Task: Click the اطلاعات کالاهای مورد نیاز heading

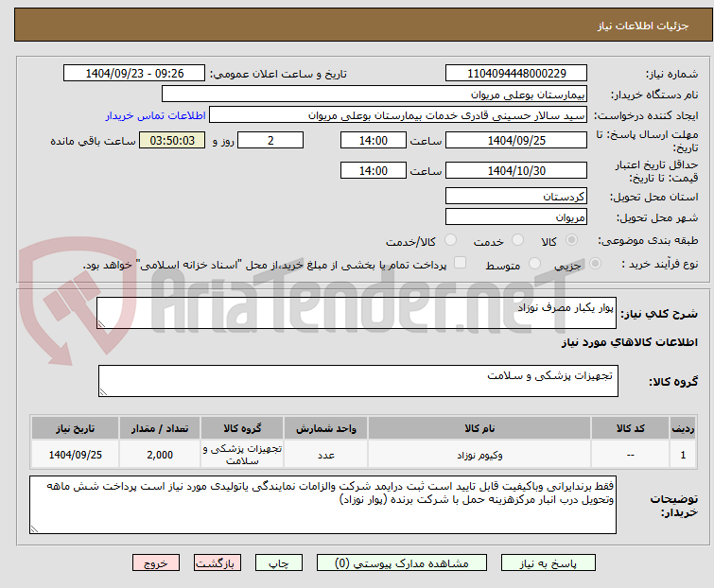Action: [629, 342]
